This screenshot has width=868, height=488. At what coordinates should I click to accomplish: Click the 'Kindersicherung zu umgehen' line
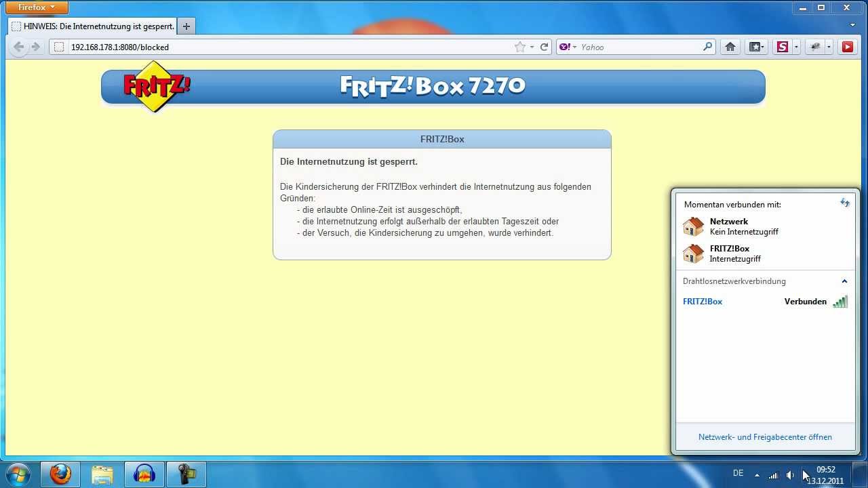coord(425,233)
